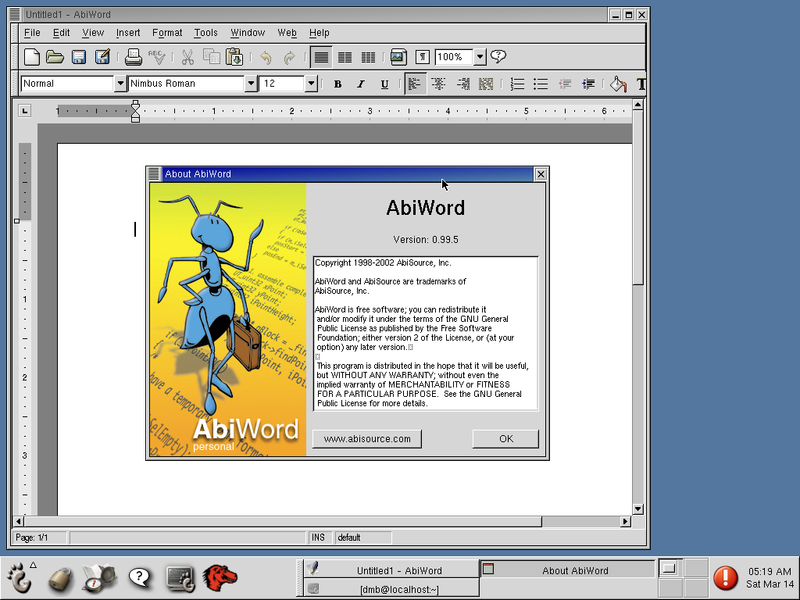Toggle underline formatting
800x600 pixels.
coord(384,84)
